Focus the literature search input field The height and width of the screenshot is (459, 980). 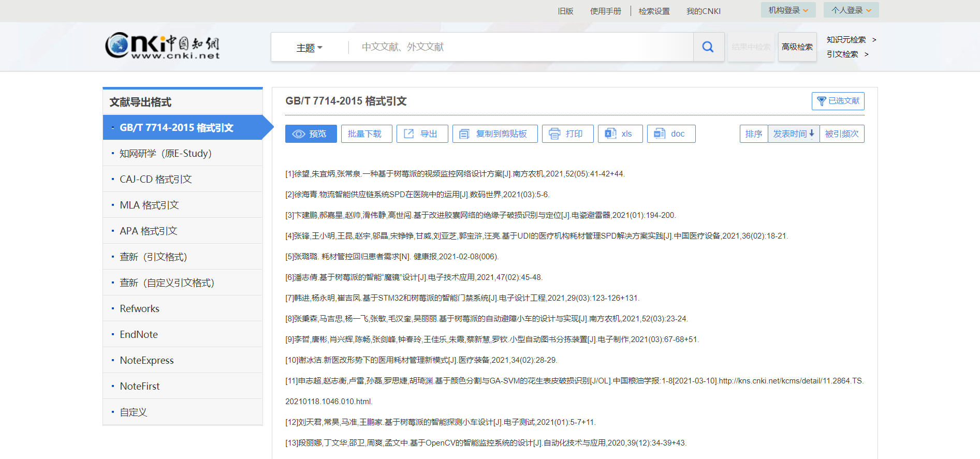[x=521, y=47]
